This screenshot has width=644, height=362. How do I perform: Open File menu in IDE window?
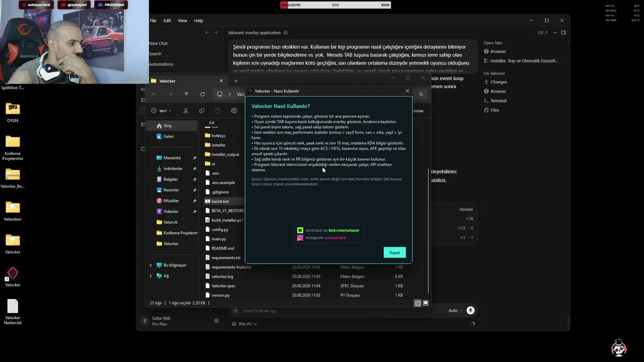pyautogui.click(x=153, y=21)
